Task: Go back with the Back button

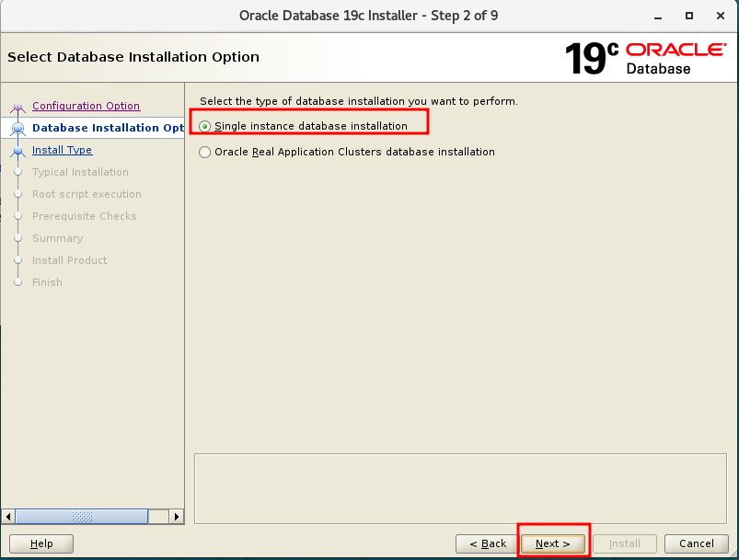Action: [488, 543]
